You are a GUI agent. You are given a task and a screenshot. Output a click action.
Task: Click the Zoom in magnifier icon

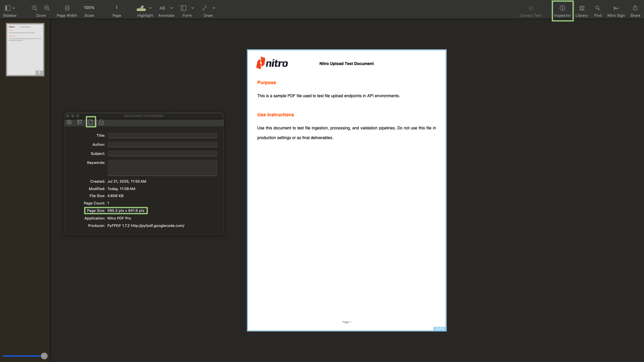pos(47,8)
